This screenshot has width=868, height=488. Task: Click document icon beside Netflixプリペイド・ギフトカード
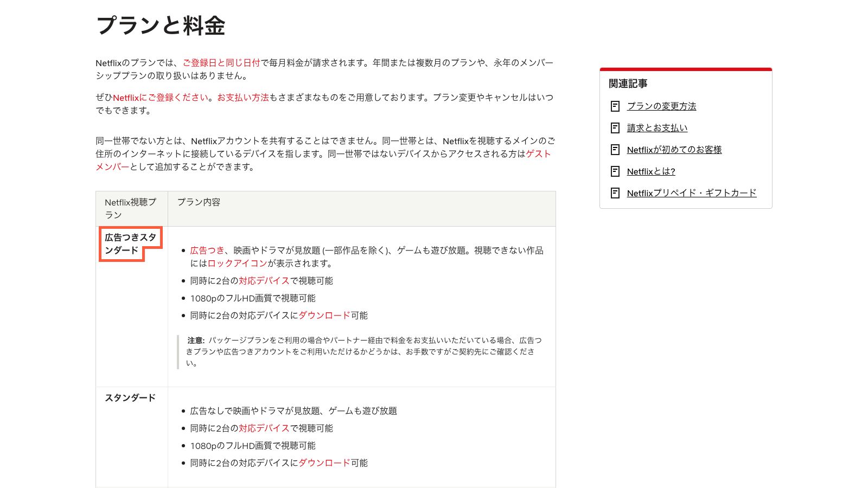[615, 193]
